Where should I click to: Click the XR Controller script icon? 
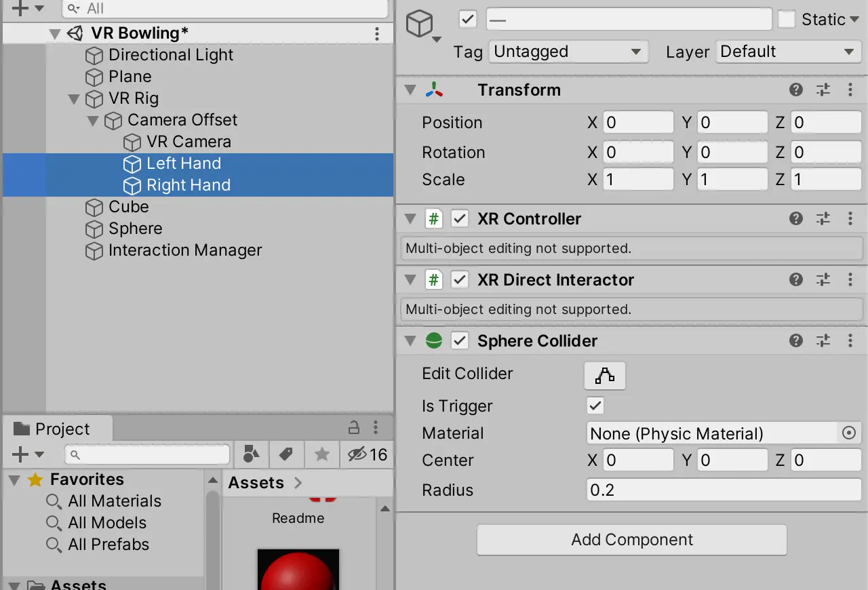tap(434, 219)
